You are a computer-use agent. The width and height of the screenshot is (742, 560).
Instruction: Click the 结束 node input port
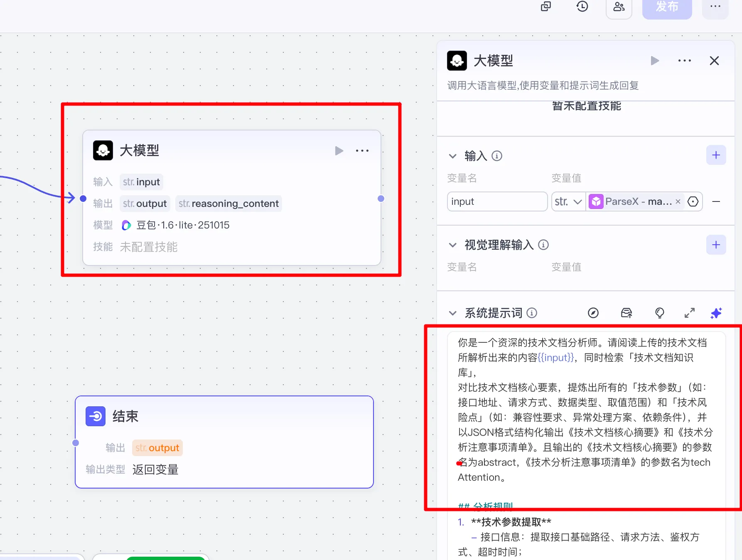(76, 443)
